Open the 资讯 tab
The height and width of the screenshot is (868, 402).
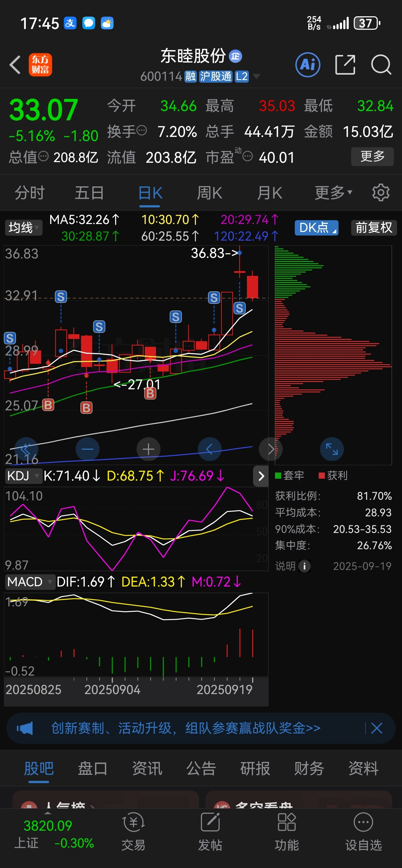coord(147,769)
